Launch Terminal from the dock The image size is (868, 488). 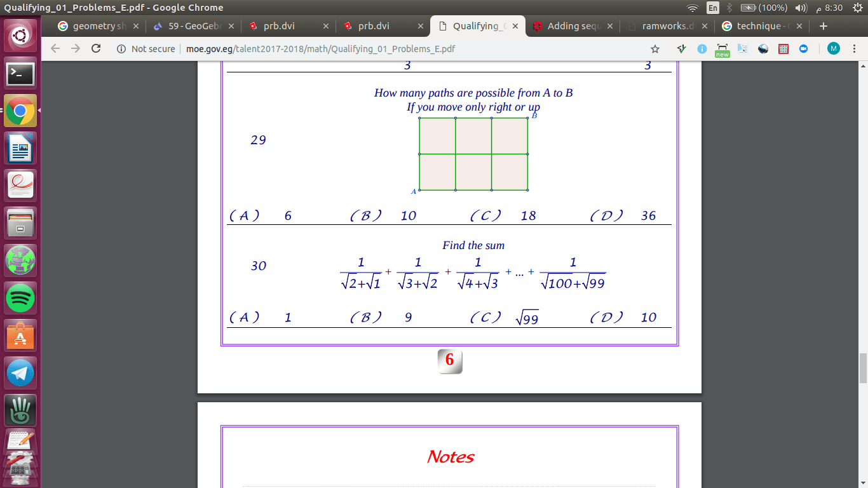pyautogui.click(x=20, y=74)
